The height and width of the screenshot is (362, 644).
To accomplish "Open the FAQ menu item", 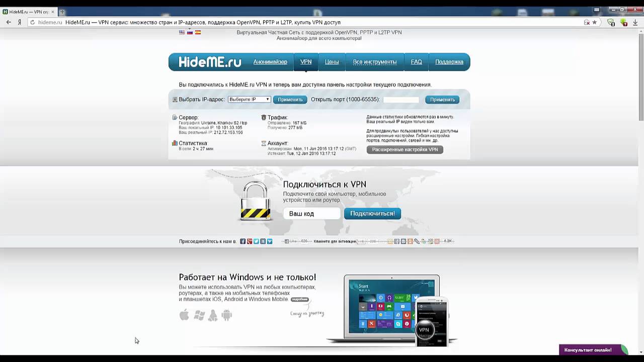I will click(416, 62).
